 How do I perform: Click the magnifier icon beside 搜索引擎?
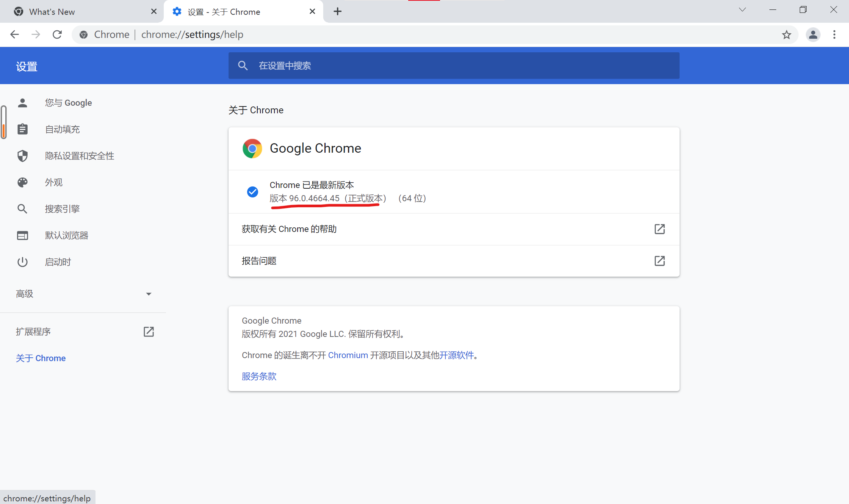tap(22, 209)
